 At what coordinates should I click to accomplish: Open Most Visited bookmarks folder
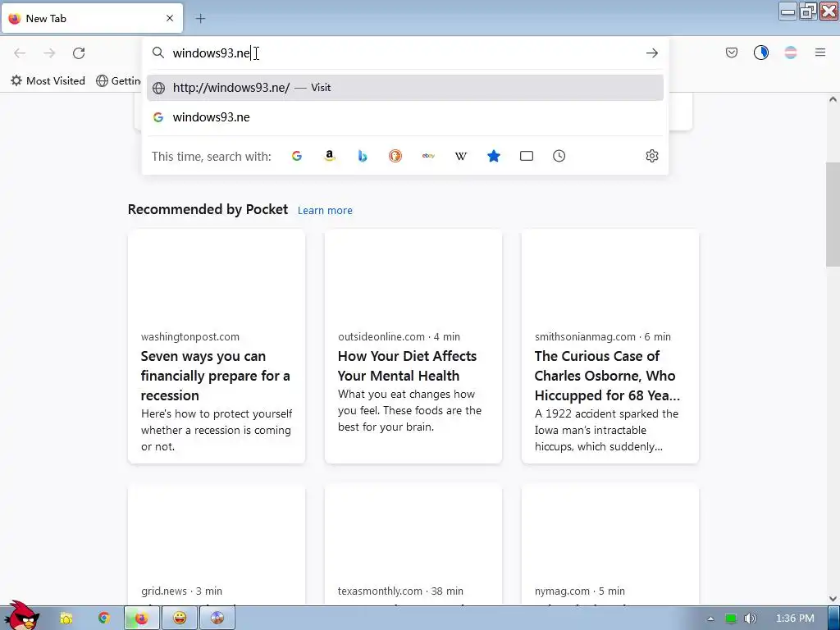[48, 81]
